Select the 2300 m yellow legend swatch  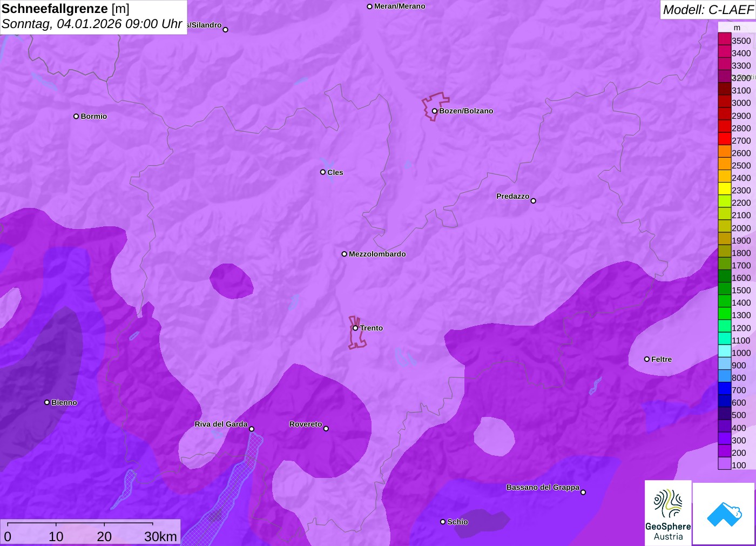tap(725, 189)
